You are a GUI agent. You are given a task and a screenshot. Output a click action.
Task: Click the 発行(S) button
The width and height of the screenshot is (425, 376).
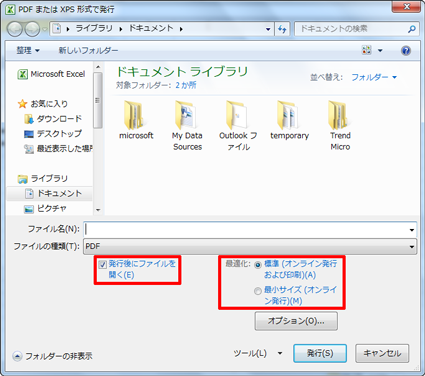pos(320,353)
